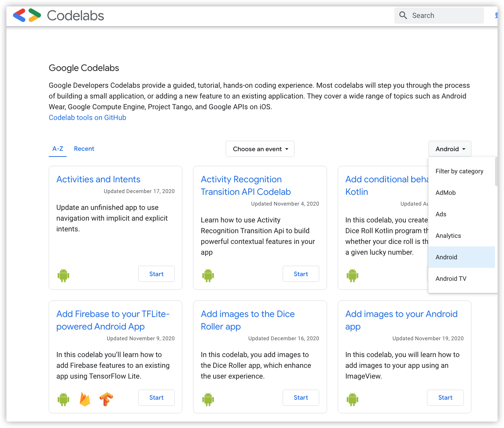Click TensorFlow icon on the TFLite card
This screenshot has height=428, width=504.
tap(106, 399)
